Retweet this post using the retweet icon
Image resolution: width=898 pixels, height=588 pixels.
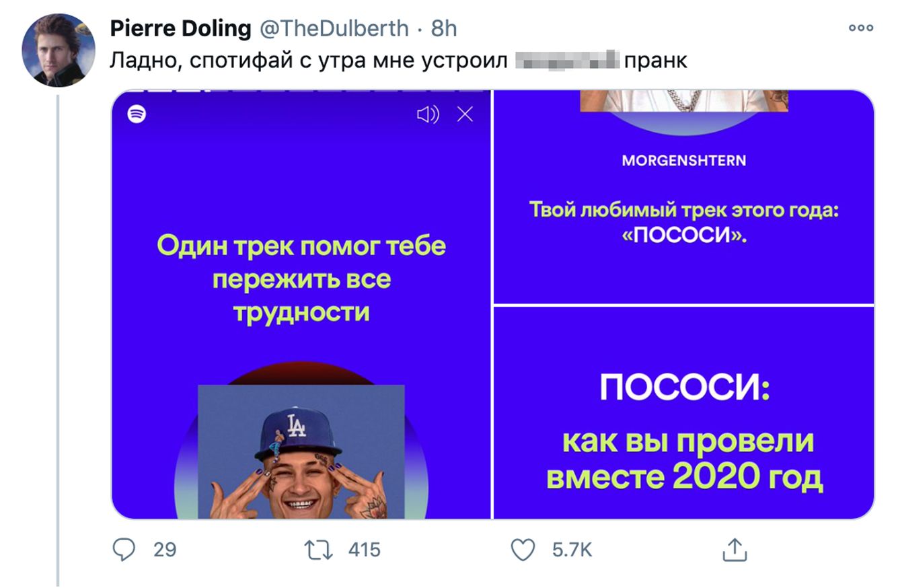[x=319, y=550]
